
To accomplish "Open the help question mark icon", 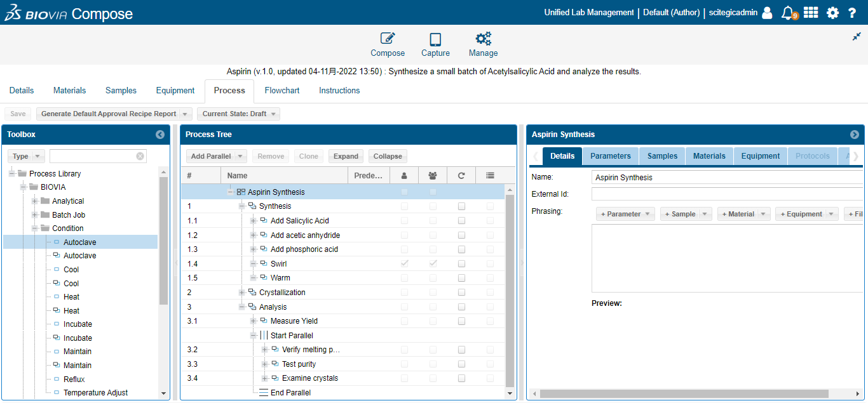I will coord(852,13).
